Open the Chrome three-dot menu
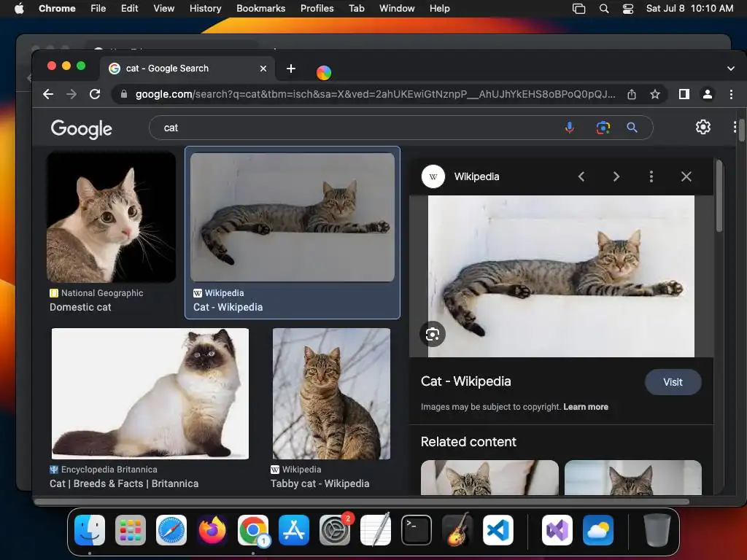This screenshot has height=560, width=747. click(x=731, y=94)
